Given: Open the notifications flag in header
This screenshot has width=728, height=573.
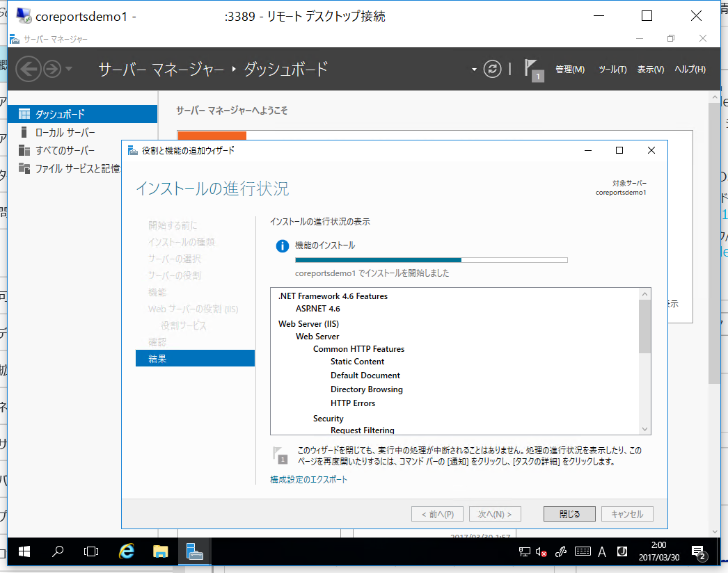Looking at the screenshot, I should pos(533,70).
